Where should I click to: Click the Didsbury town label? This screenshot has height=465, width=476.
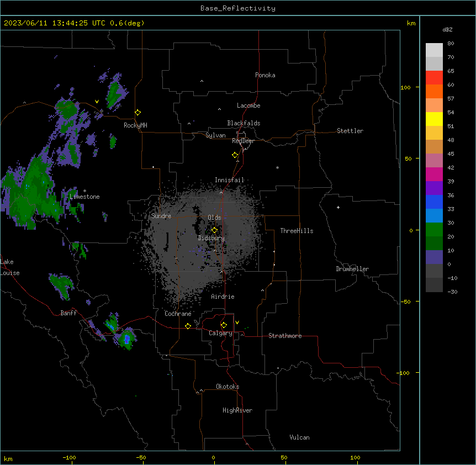pyautogui.click(x=211, y=238)
